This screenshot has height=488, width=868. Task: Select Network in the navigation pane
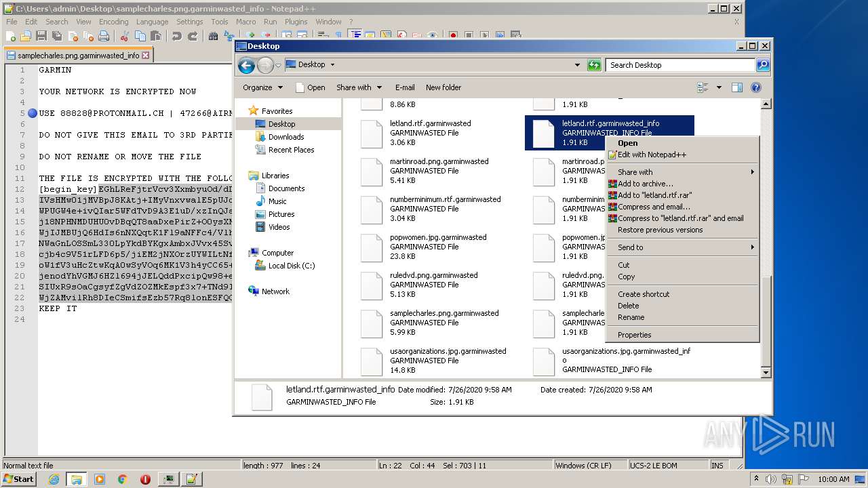[x=269, y=291]
